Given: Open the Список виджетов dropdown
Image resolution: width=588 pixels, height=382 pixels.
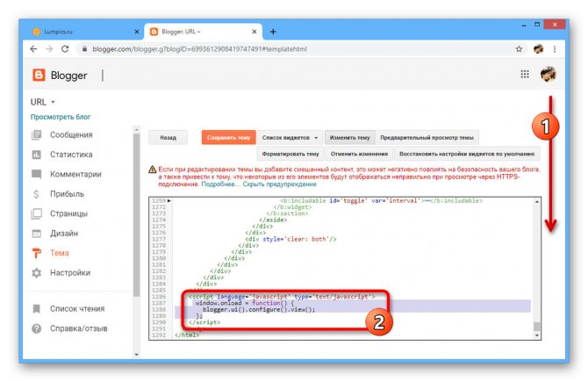Looking at the screenshot, I should [290, 138].
